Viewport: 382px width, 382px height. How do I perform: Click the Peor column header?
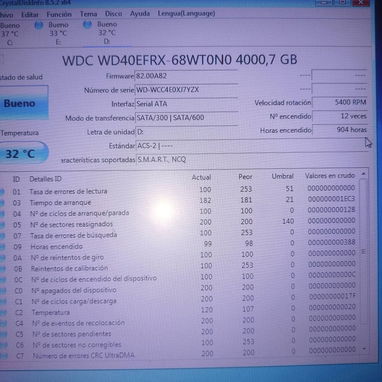(245, 177)
